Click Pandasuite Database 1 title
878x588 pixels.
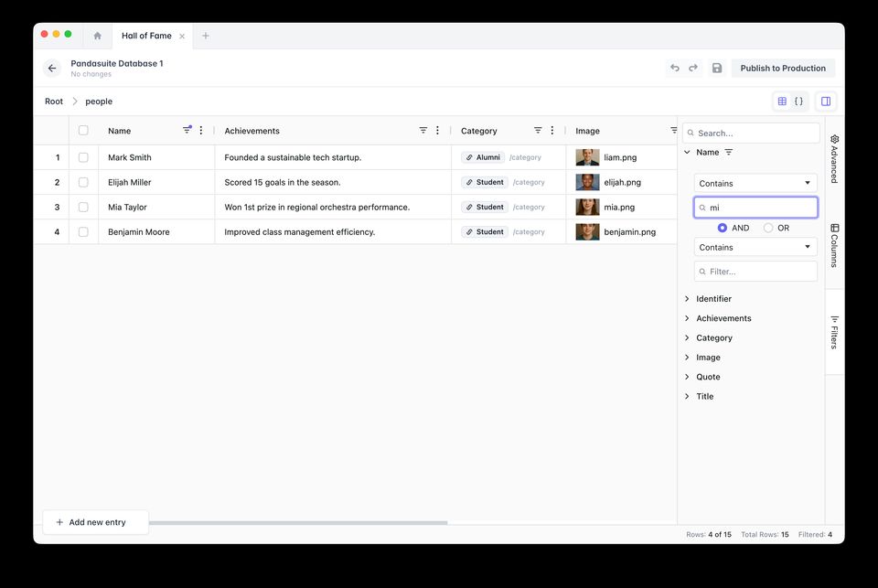point(117,63)
